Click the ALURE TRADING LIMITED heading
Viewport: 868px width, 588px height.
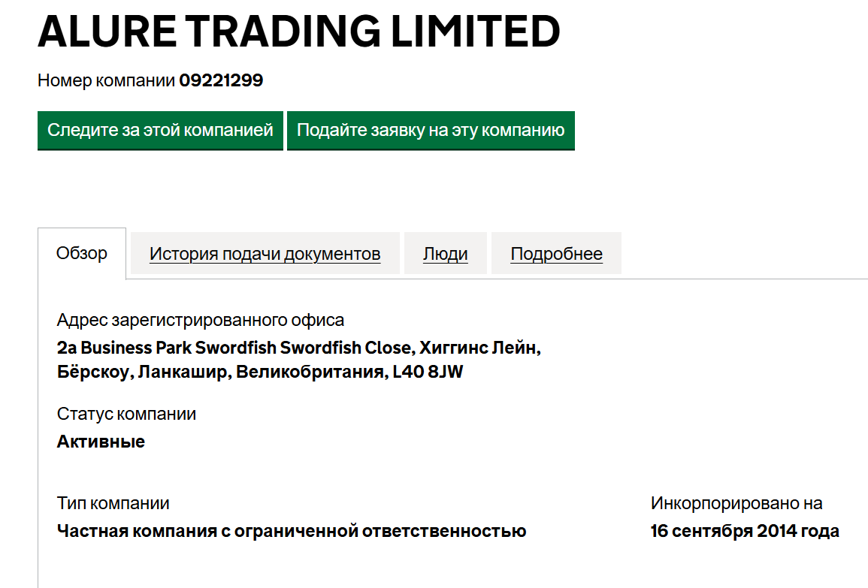click(299, 32)
